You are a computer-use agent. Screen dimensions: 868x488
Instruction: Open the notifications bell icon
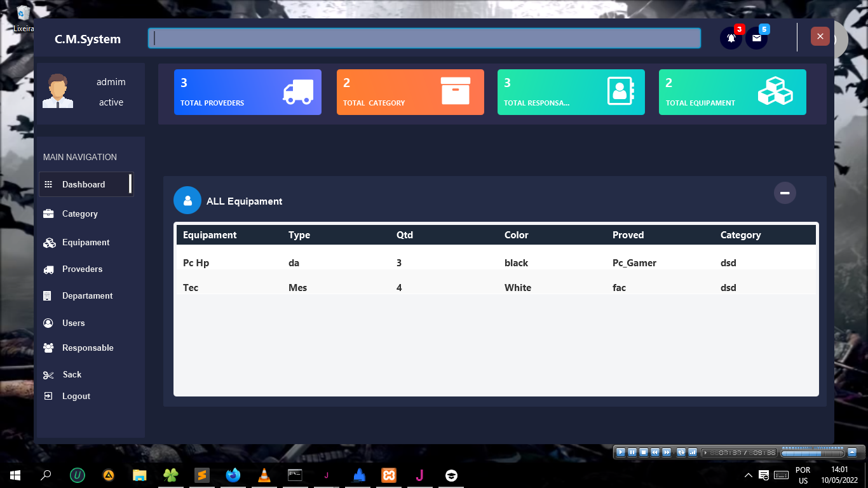[x=731, y=38]
